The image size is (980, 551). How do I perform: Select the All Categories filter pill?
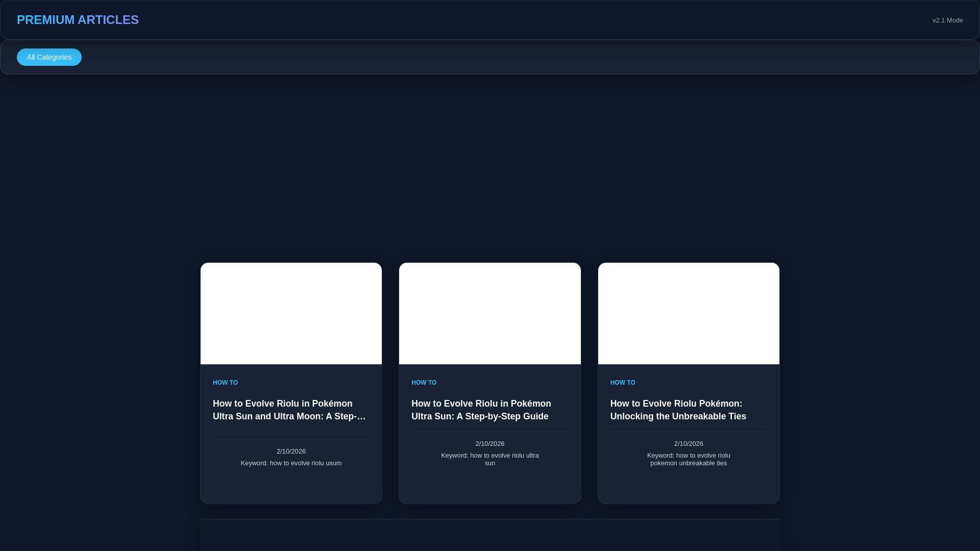pos(49,57)
